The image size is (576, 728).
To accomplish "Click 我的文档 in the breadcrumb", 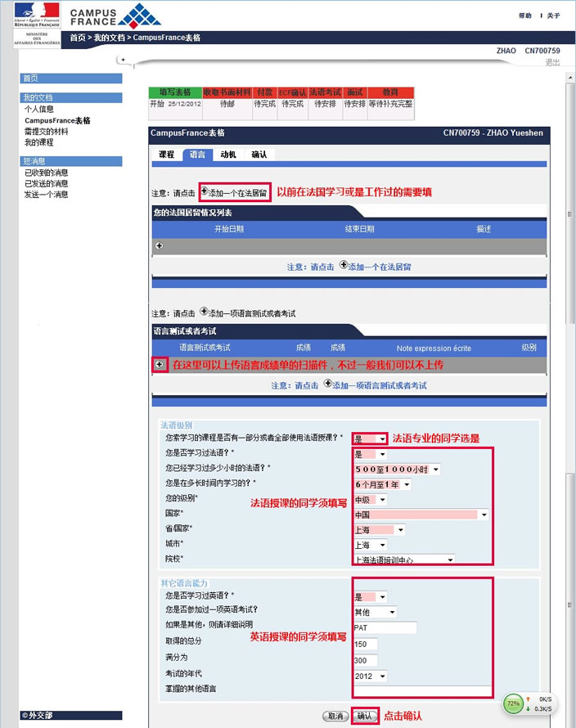I will click(109, 38).
